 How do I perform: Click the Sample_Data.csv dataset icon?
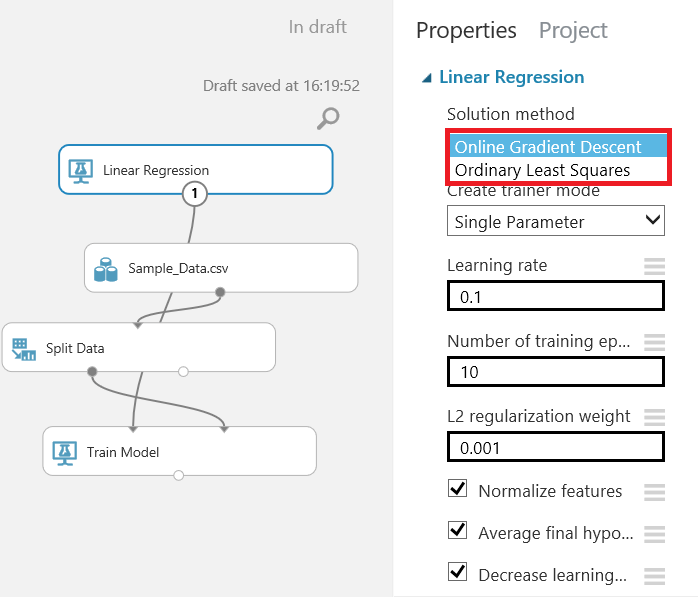point(106,269)
